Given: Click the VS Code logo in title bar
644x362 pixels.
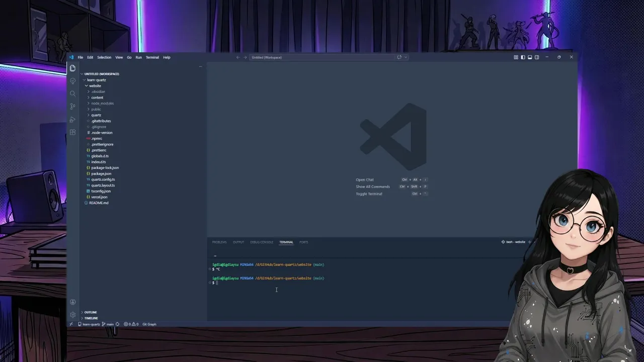Looking at the screenshot, I should click(71, 57).
